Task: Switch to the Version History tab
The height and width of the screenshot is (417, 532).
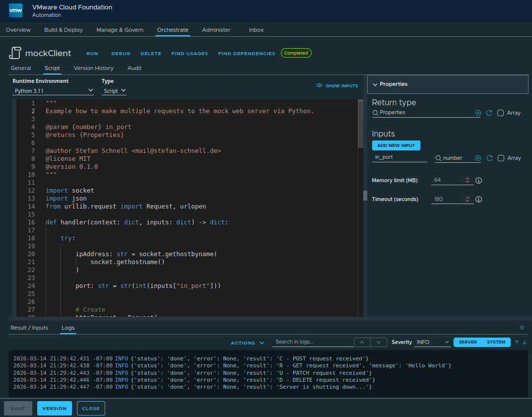Action: (x=93, y=68)
